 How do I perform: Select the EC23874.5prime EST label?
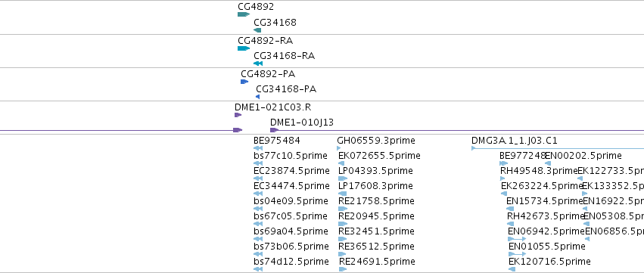[x=291, y=171]
